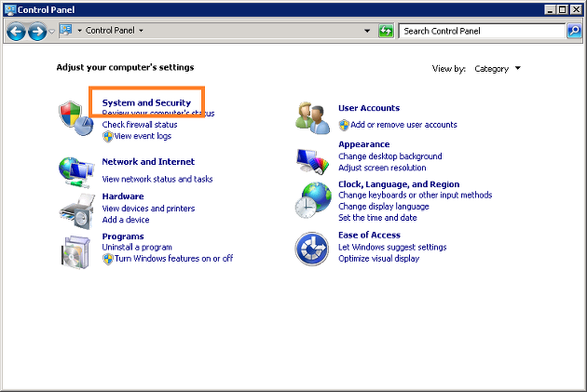Viewport: 587px width, 392px height.
Task: Open Clock, Language, and Region heading
Action: click(x=399, y=184)
